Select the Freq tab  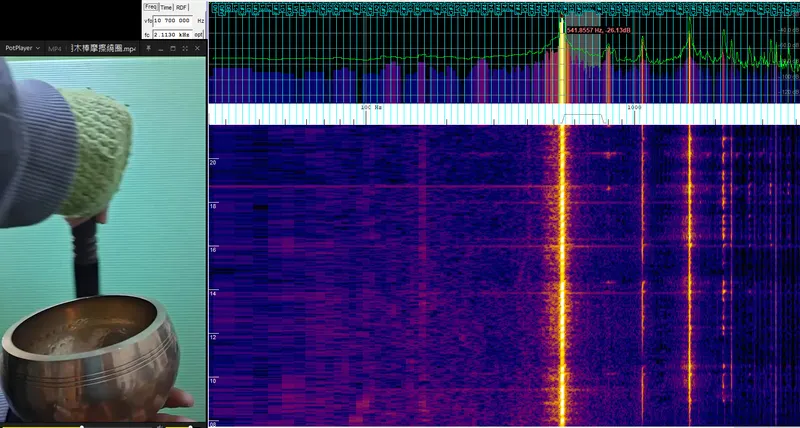click(x=151, y=7)
